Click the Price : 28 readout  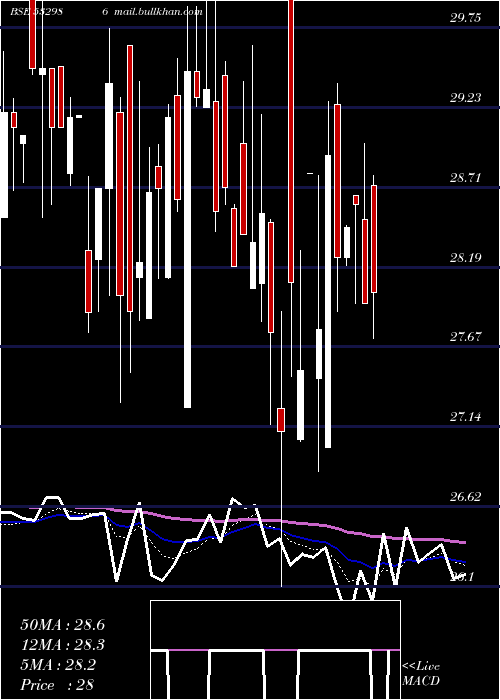(57, 685)
